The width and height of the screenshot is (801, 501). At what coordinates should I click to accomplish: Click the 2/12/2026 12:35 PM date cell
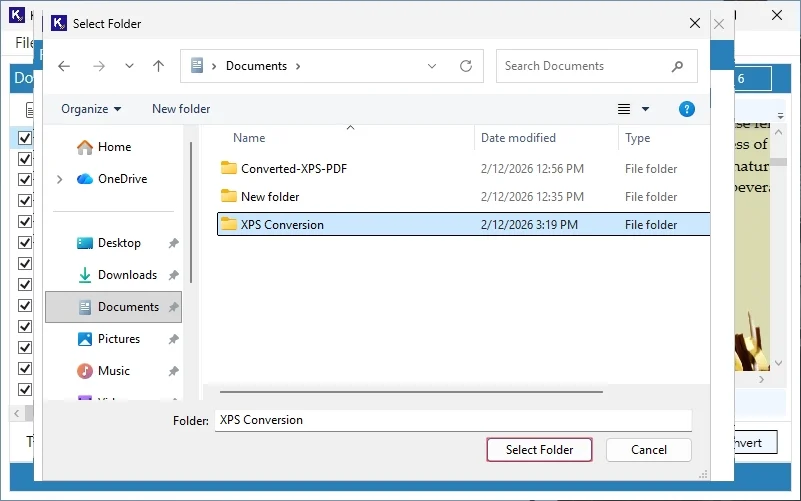(x=532, y=197)
